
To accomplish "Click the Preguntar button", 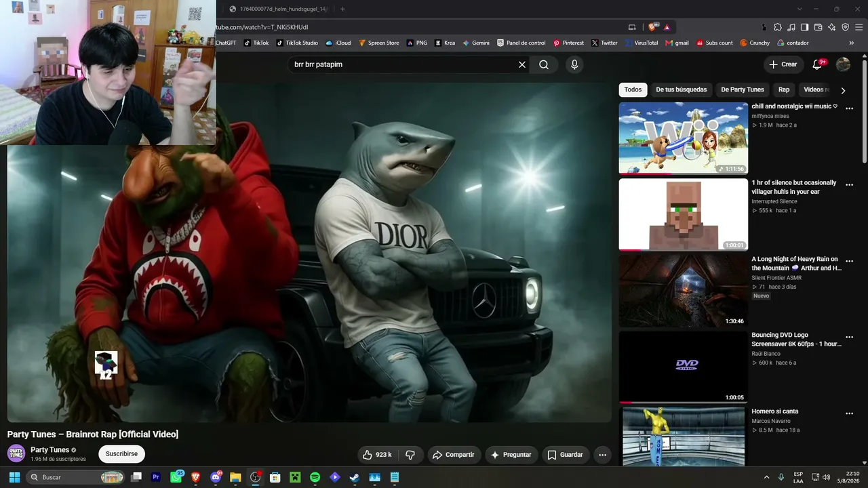I will [511, 455].
